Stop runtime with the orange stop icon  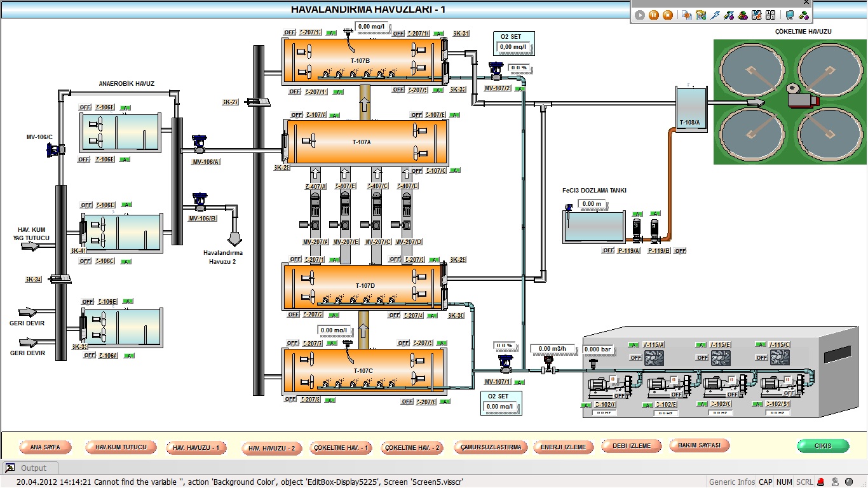(x=668, y=15)
